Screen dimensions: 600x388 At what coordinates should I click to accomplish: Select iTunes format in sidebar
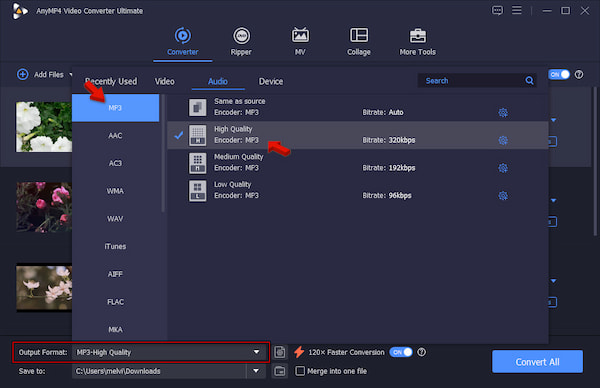coord(115,246)
